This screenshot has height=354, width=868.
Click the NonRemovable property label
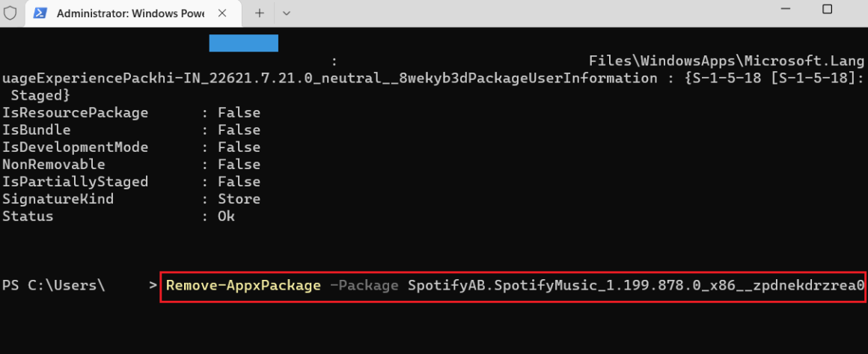(53, 165)
